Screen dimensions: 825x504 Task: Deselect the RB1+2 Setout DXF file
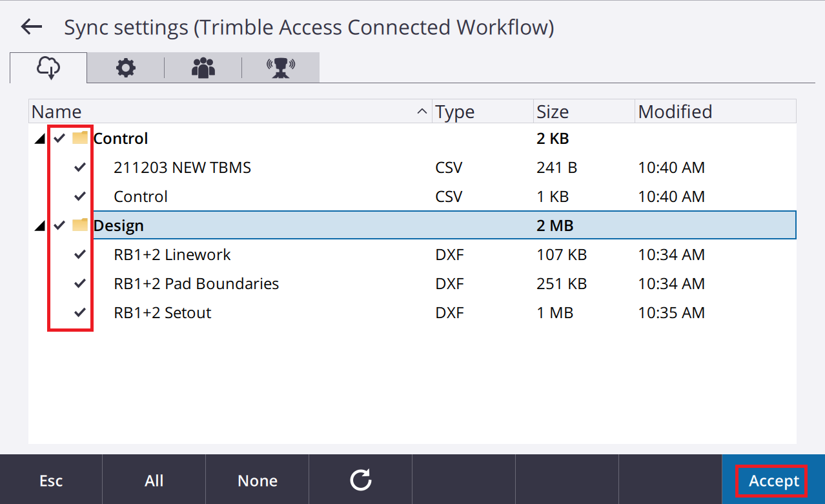[x=79, y=312]
